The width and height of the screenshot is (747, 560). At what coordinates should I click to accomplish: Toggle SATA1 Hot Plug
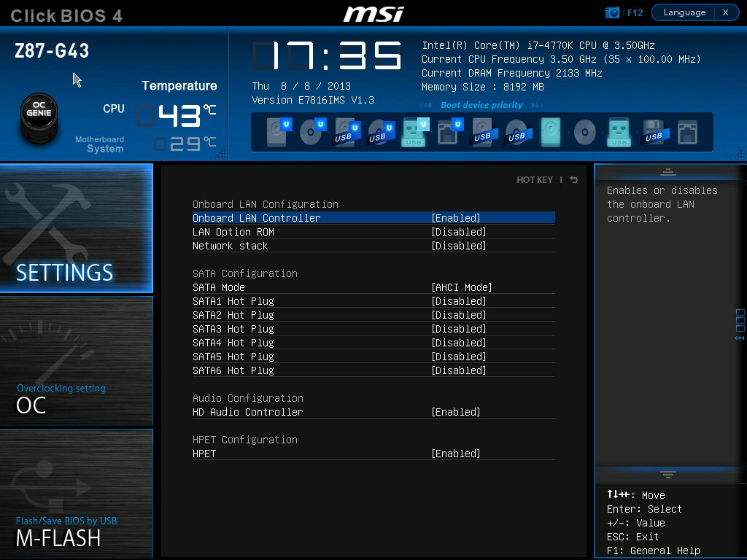point(373,301)
